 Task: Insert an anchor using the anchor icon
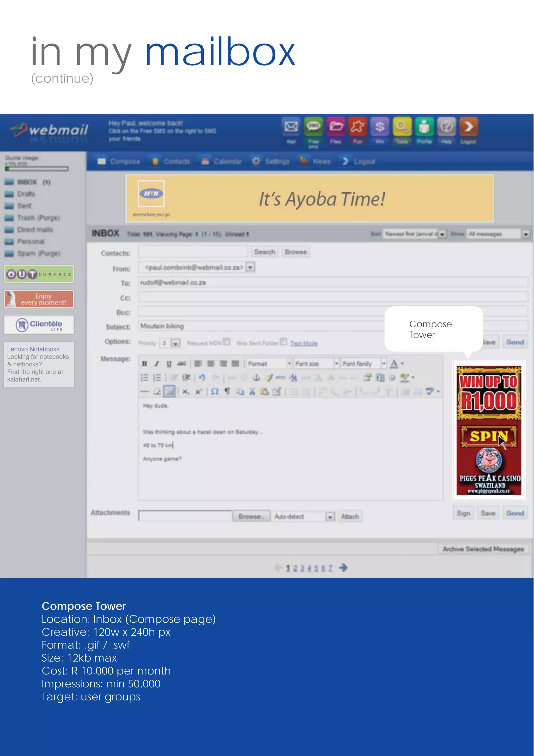click(256, 378)
